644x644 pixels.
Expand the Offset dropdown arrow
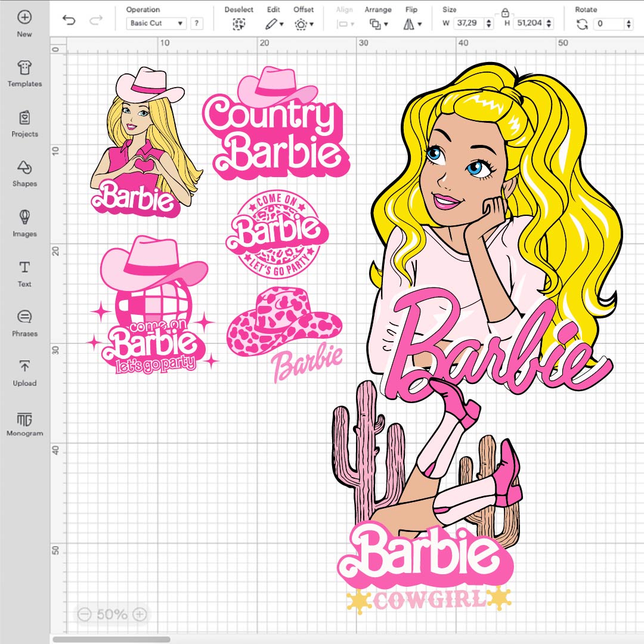pos(312,24)
